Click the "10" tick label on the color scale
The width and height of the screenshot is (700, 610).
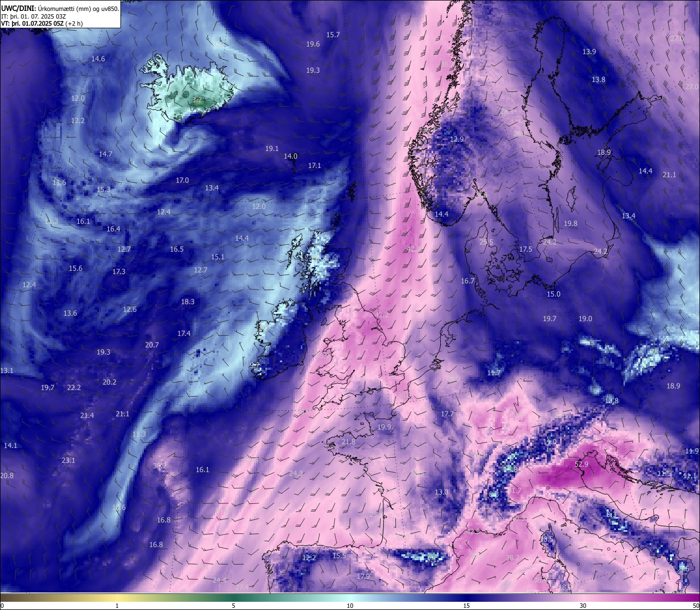pyautogui.click(x=350, y=606)
